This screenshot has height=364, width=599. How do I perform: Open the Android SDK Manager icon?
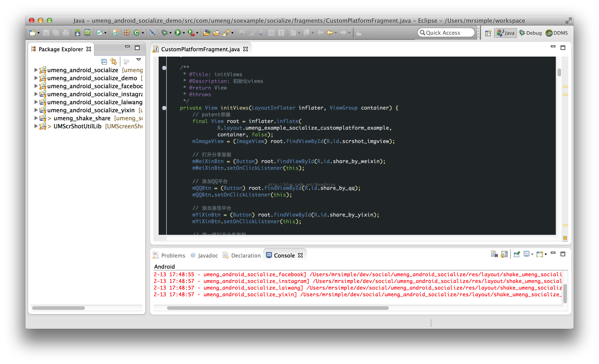pyautogui.click(x=77, y=33)
